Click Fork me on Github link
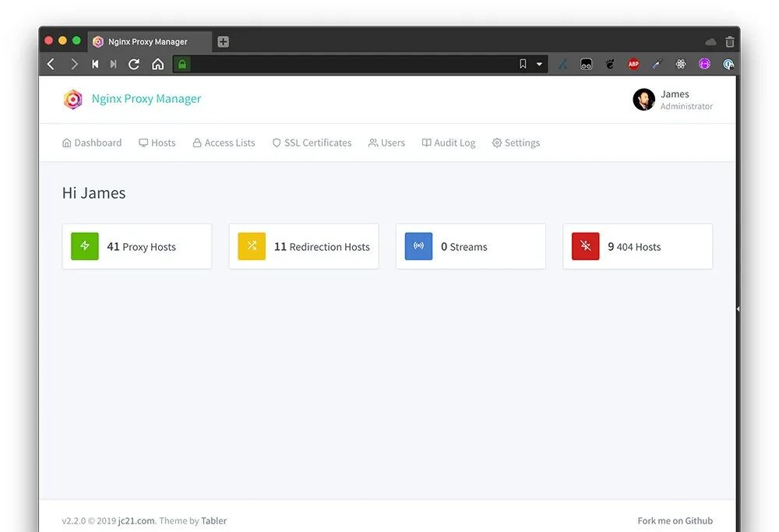 [x=675, y=520]
